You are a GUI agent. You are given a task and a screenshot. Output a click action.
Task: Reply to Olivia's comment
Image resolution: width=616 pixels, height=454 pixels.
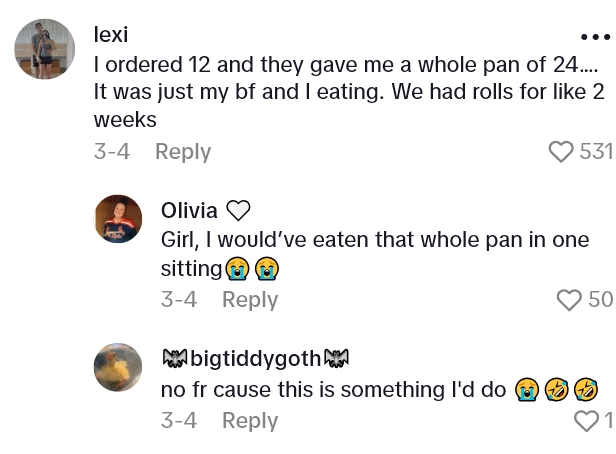[250, 300]
